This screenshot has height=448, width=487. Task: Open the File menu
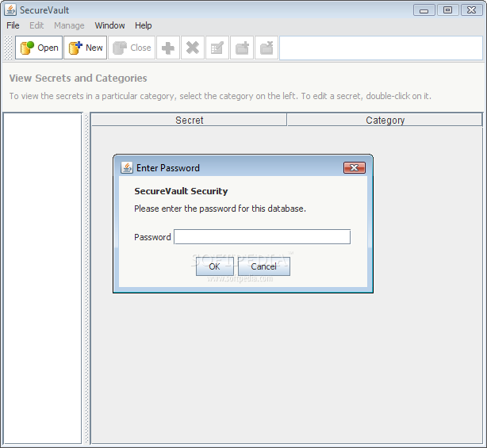pyautogui.click(x=13, y=25)
